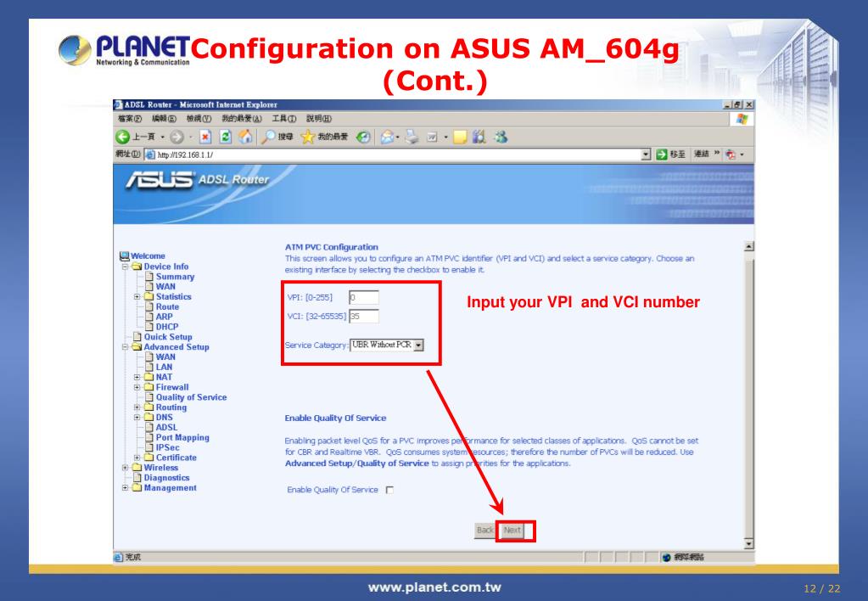Click the VCI input field
Image resolution: width=868 pixels, height=601 pixels.
(364, 317)
